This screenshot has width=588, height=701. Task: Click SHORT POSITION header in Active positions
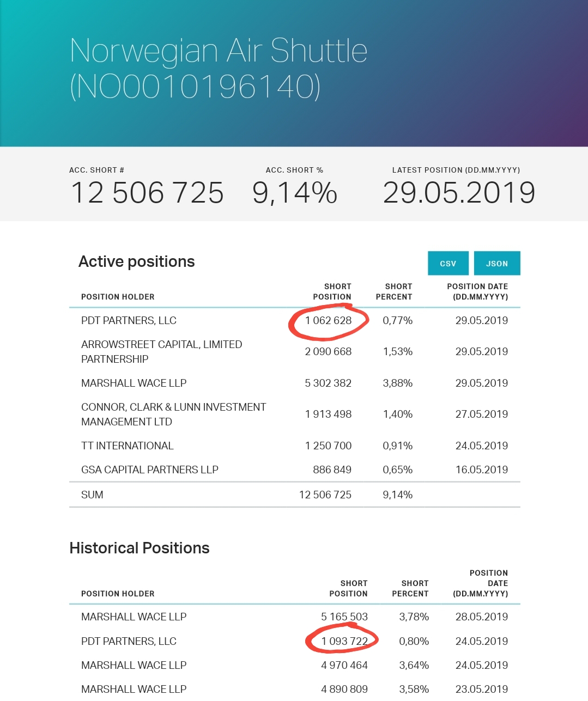pos(332,291)
